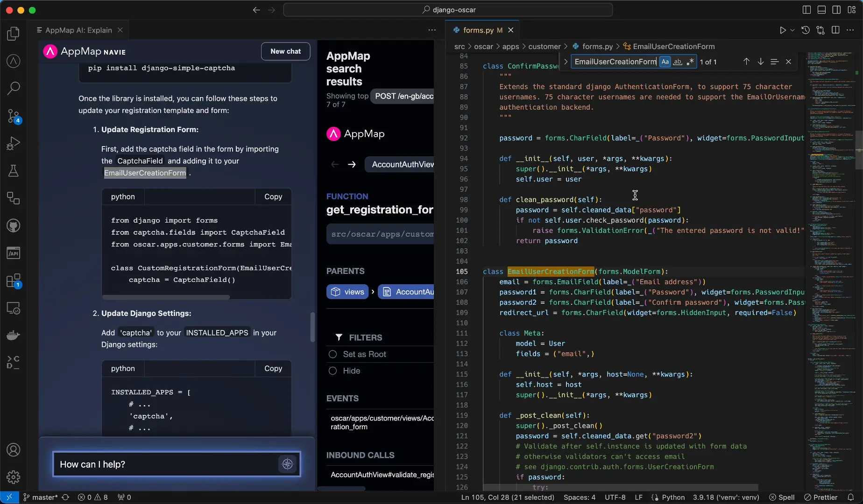
Task: Open the Search view in activity bar
Action: point(14,88)
